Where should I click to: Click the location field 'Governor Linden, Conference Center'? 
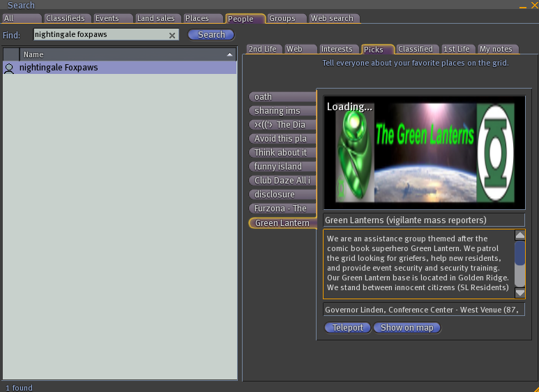[424, 310]
